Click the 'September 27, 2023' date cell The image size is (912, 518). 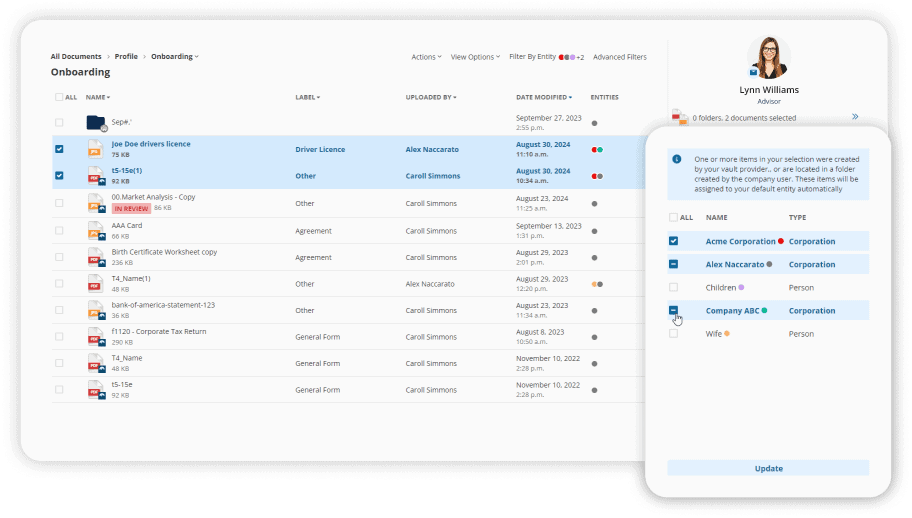pos(548,118)
